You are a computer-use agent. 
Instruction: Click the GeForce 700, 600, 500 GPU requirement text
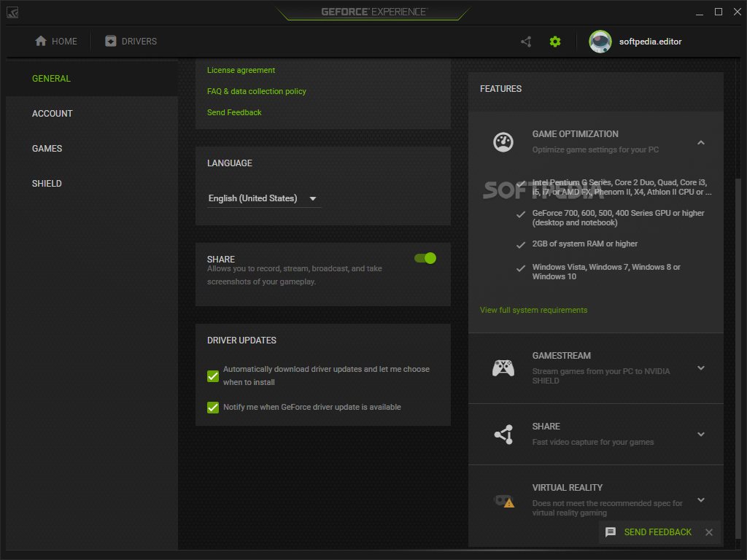click(x=618, y=217)
